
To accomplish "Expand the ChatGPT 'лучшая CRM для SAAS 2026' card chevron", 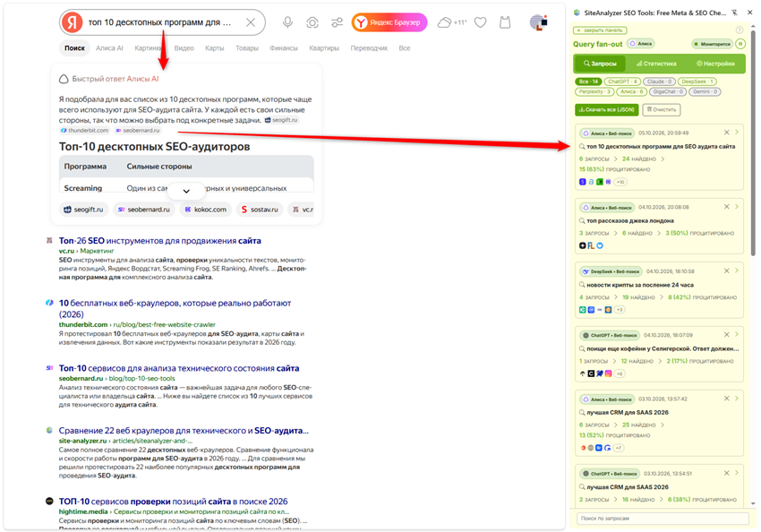I will coord(737,473).
